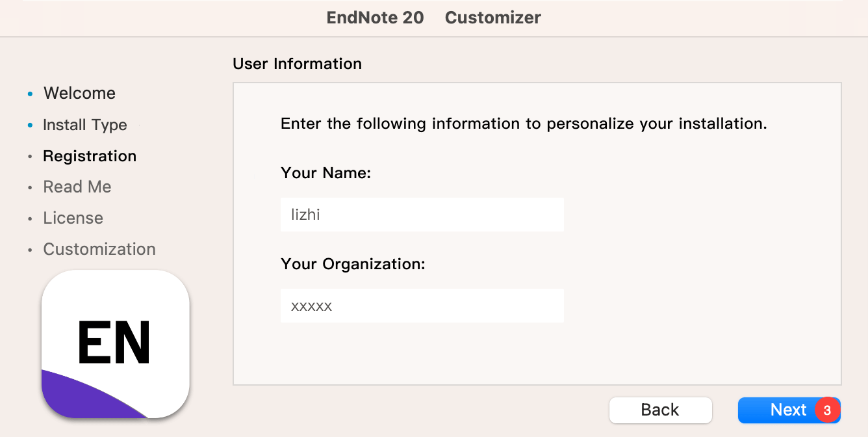This screenshot has width=868, height=437.
Task: Click the EndNote 20 Customizer title
Action: pos(433,18)
